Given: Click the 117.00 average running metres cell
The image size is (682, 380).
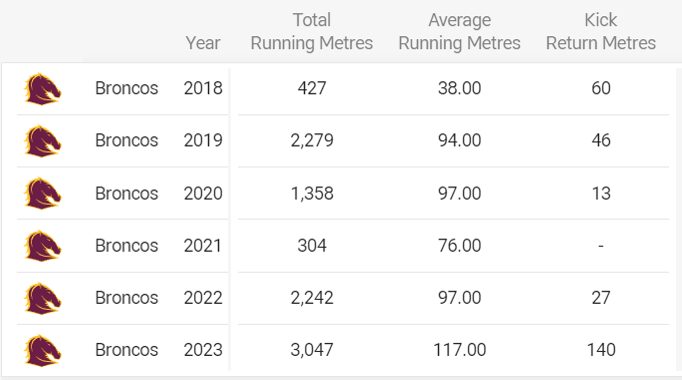Looking at the screenshot, I should [x=460, y=350].
